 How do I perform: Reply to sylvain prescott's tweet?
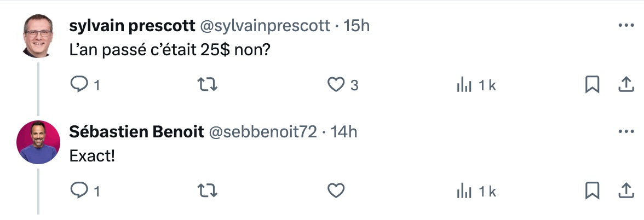(79, 84)
